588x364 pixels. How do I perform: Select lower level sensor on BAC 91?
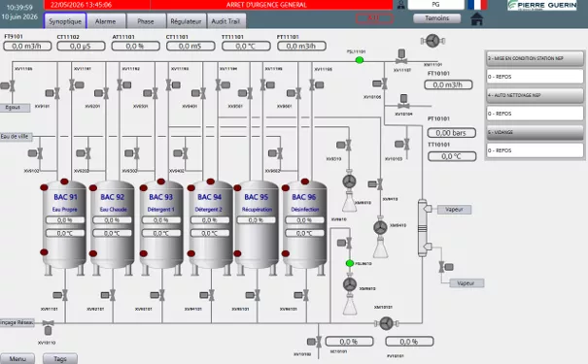[x=44, y=252]
